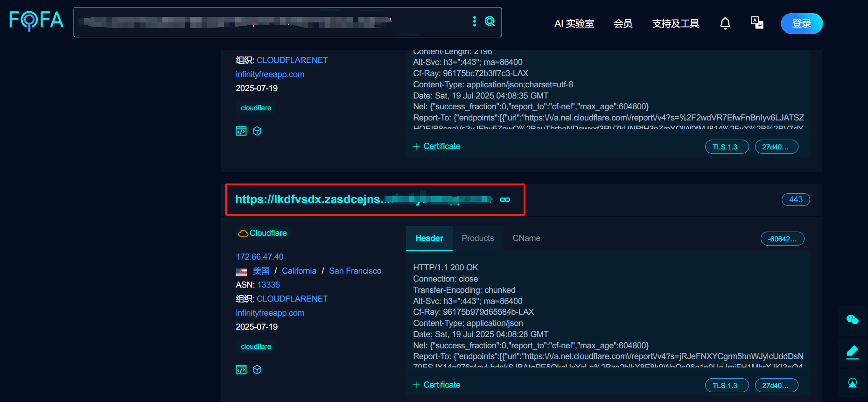Click the website source code icon in second result
Image resolution: width=868 pixels, height=402 pixels.
point(241,370)
